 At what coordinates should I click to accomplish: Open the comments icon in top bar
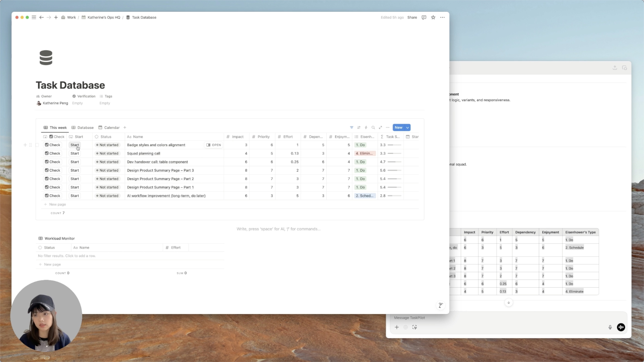click(x=424, y=17)
